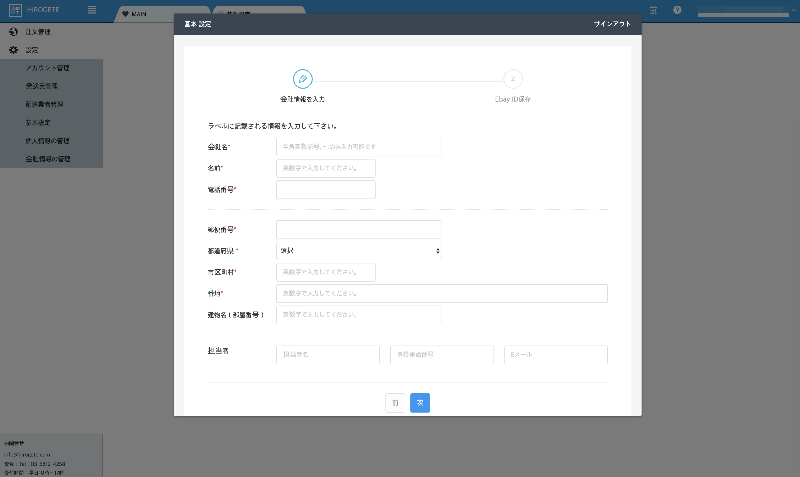The width and height of the screenshot is (800, 477).
Task: Focus the 番地 input field
Action: coord(442,293)
